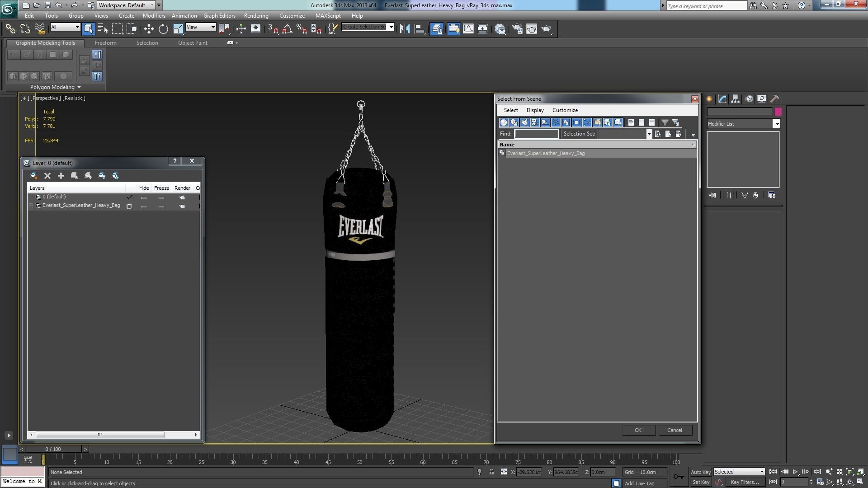868x488 pixels.
Task: Select the Move tool in main toolbar
Action: (149, 29)
